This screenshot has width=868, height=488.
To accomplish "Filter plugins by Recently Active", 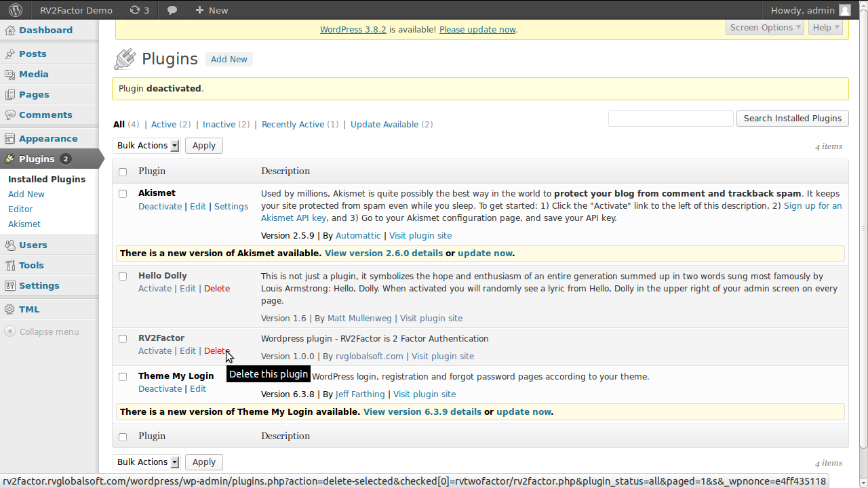I will 293,124.
